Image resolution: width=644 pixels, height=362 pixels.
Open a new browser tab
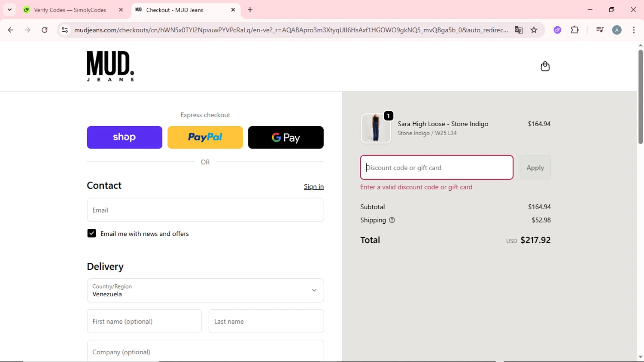[x=250, y=9]
